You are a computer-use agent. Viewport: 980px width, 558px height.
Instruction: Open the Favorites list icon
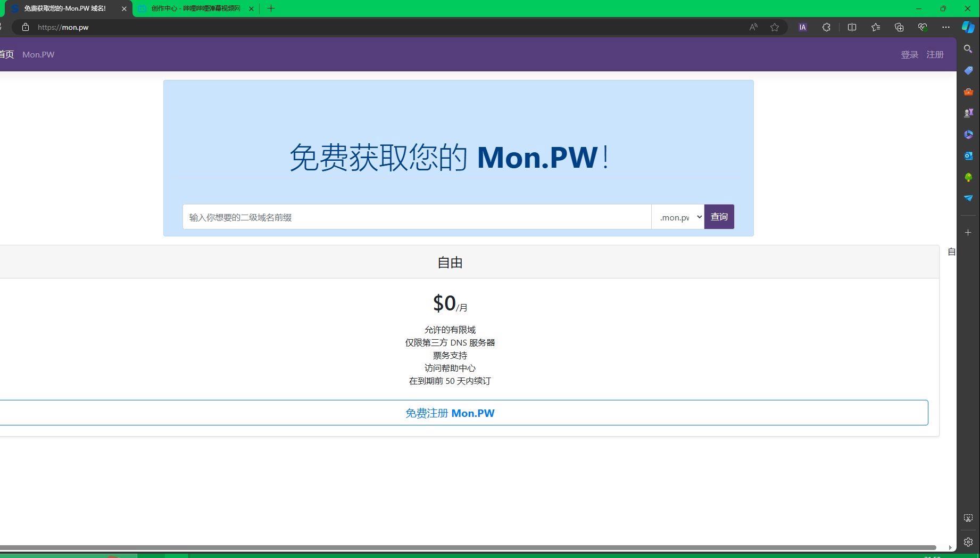(876, 27)
